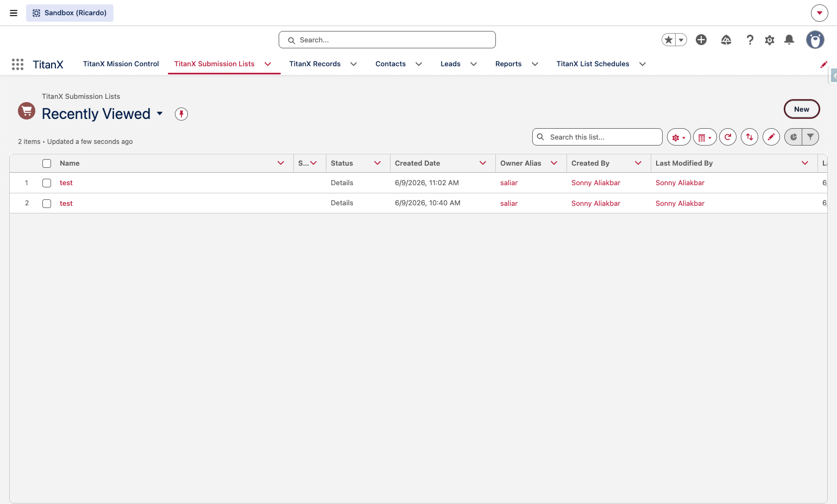Pin the Recently Viewed list view
The image size is (837, 504).
coord(181,114)
